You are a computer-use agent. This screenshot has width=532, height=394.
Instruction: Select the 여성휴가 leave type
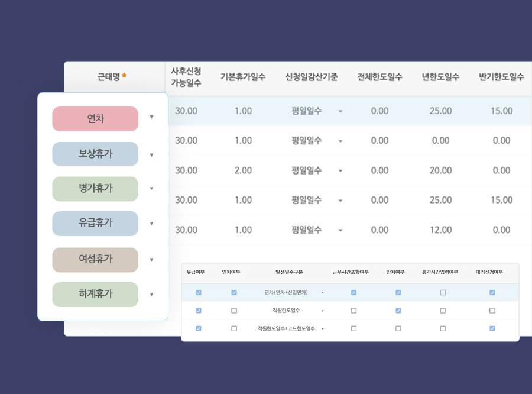95,259
